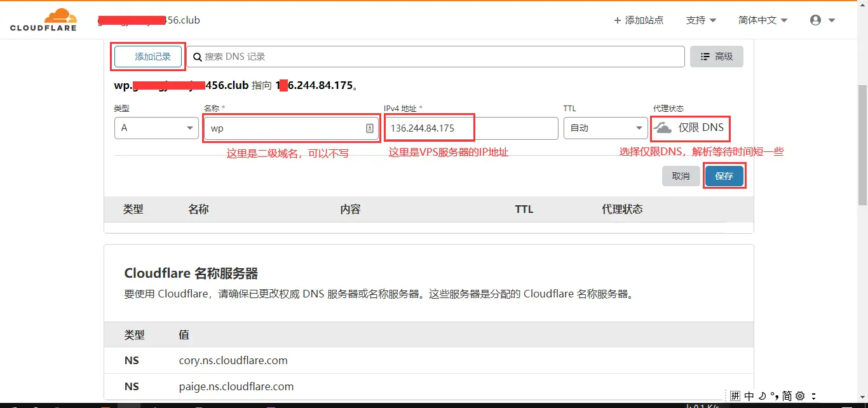The width and height of the screenshot is (868, 408).
Task: Click the IME toolbar options handle
Action: 813,395
